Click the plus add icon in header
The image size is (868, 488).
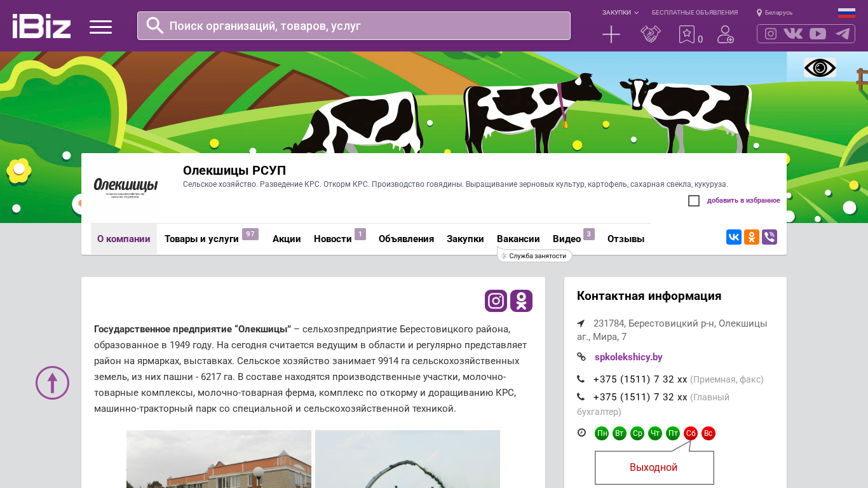[611, 34]
